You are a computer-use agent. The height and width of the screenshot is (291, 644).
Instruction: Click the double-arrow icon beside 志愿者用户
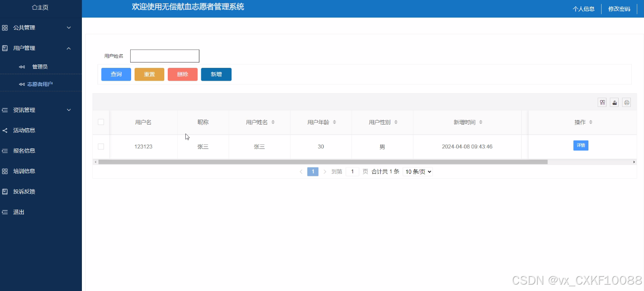pyautogui.click(x=21, y=84)
